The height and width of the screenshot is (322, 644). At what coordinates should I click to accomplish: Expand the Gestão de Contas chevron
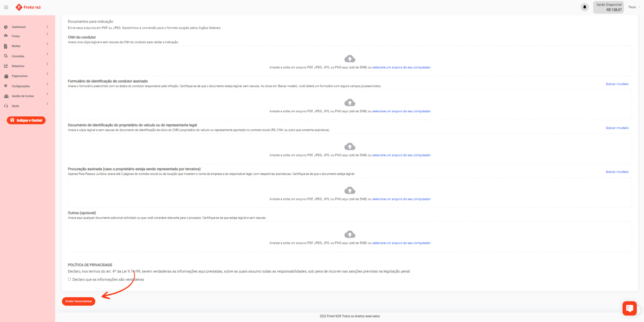pyautogui.click(x=47, y=94)
